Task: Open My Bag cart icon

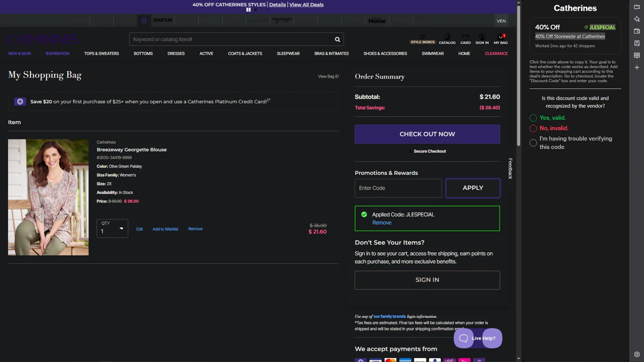Action: coord(501,39)
